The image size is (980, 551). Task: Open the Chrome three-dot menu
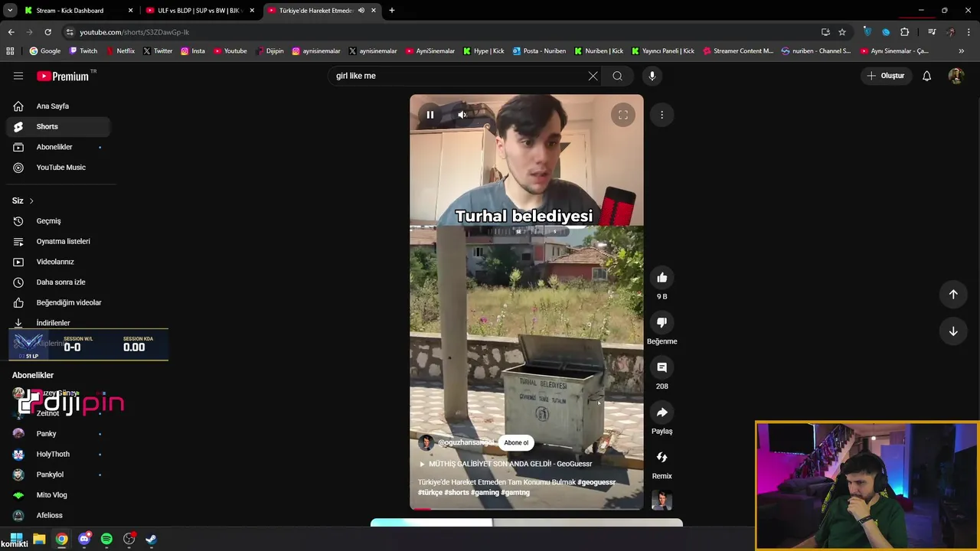[x=969, y=32]
